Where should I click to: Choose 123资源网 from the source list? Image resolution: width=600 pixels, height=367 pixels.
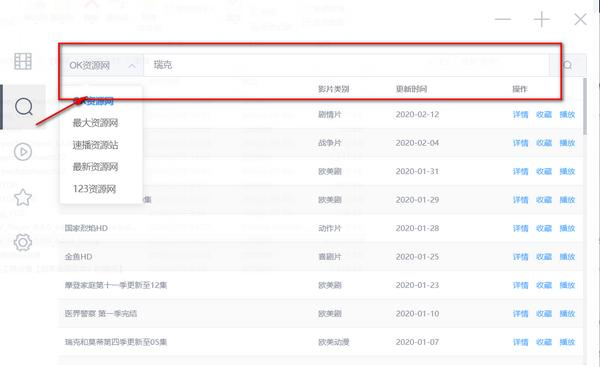coord(95,189)
